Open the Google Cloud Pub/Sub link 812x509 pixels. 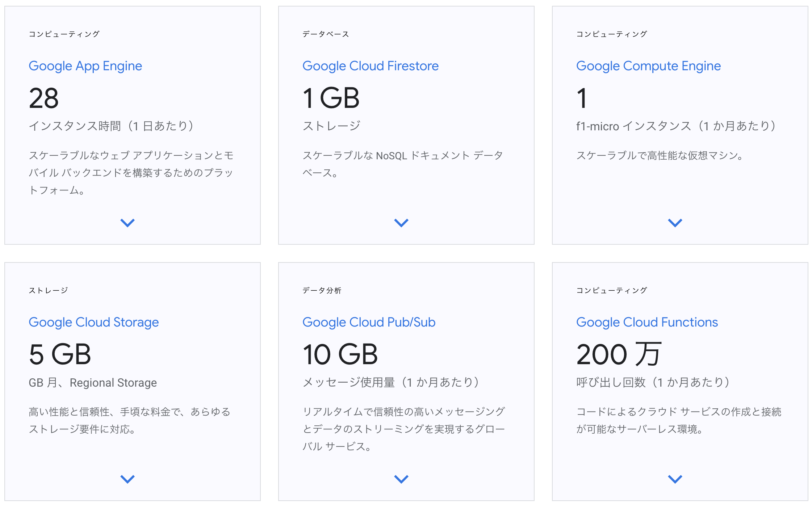pyautogui.click(x=369, y=322)
